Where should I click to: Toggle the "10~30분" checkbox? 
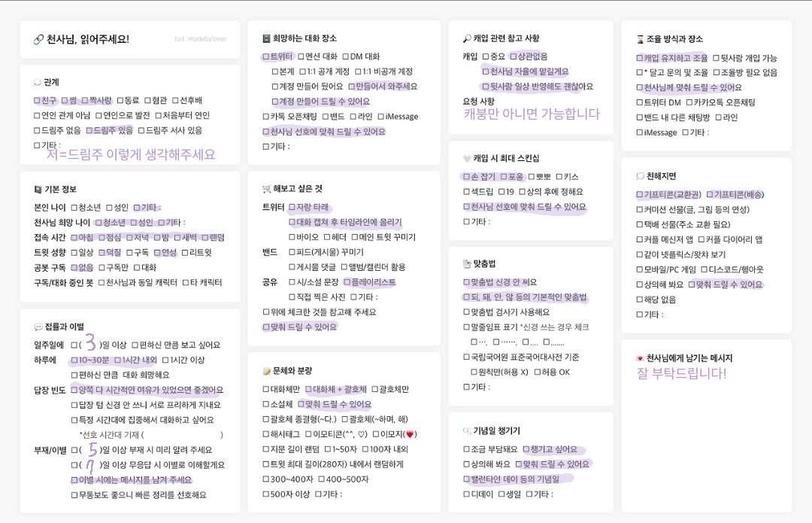[74, 360]
